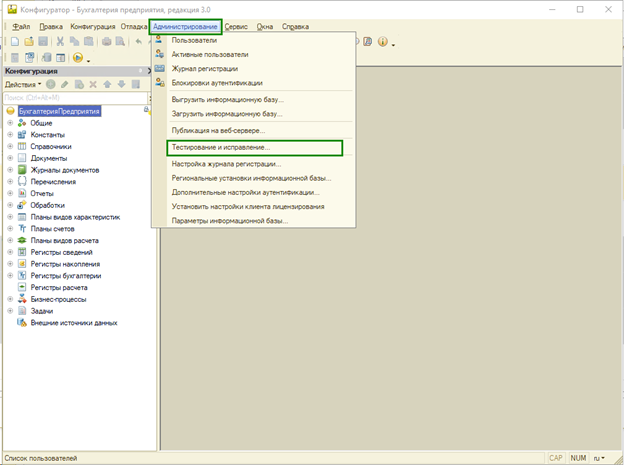Click the red X Delete icon in the configuration panel

point(93,84)
